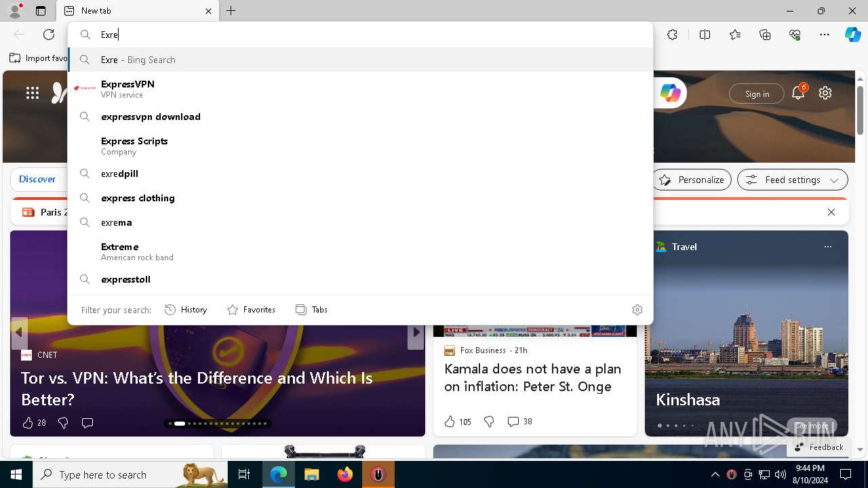Open the Favorites star-list icon
868x488 pixels.
(735, 35)
